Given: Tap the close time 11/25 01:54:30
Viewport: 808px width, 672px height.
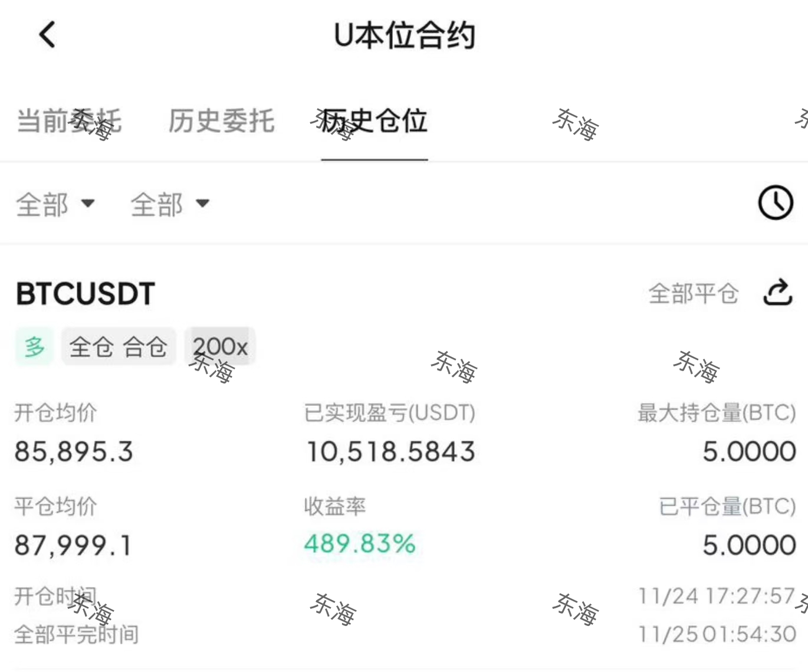Looking at the screenshot, I should [x=717, y=634].
